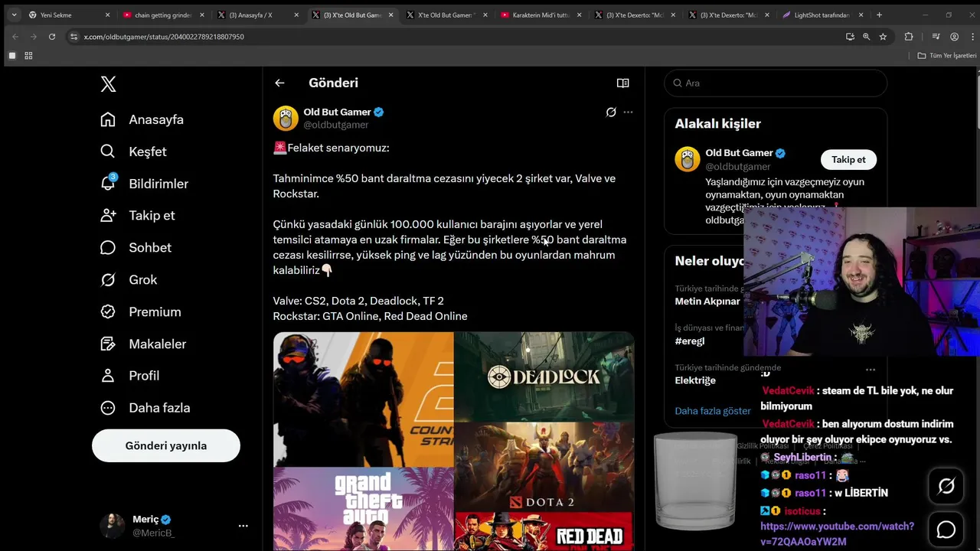Open Grok icon in sidebar

108,279
